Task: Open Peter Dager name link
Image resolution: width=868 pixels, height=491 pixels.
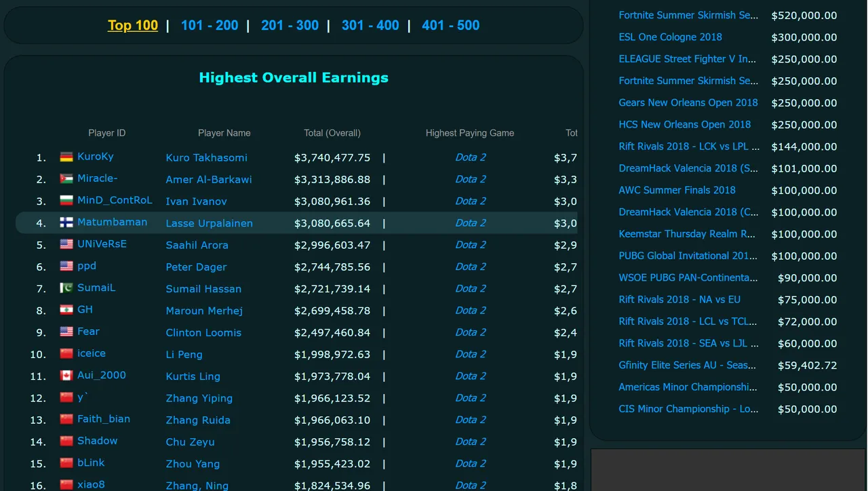Action: [197, 267]
